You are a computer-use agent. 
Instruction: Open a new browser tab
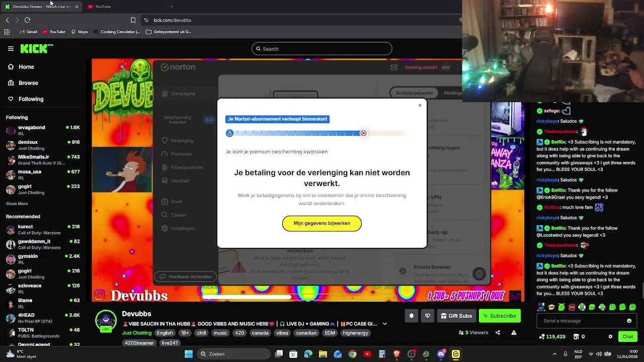click(x=172, y=7)
